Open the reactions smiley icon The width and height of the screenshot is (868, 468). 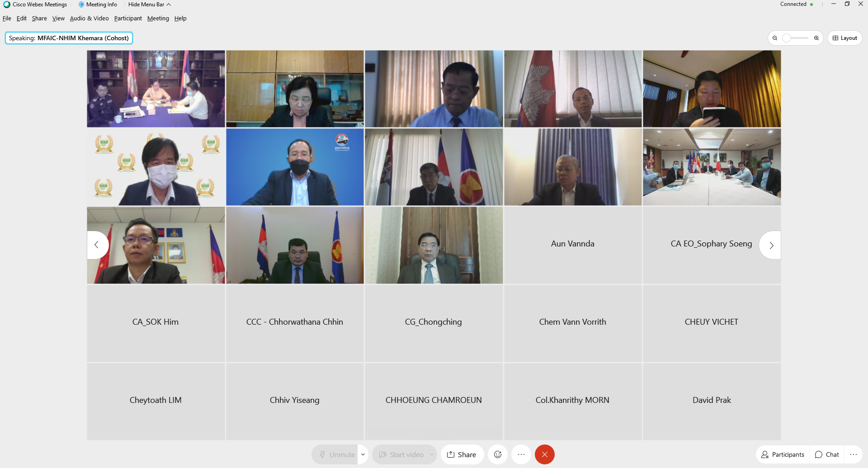point(498,454)
